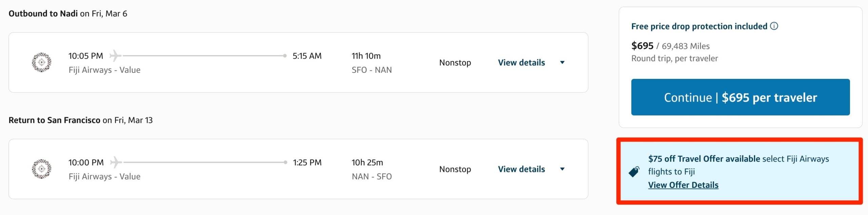Expand View details for the return NAN-SFO flight
This screenshot has height=215, width=868.
click(x=521, y=169)
